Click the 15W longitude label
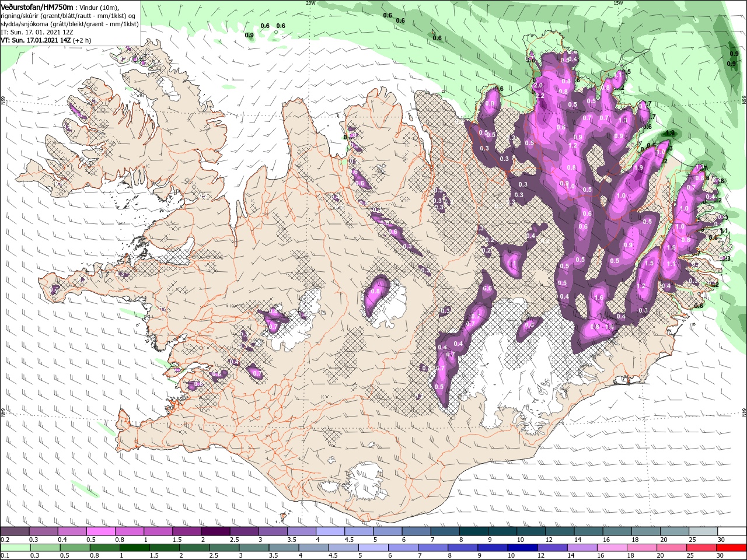This screenshot has width=747, height=560. click(x=618, y=3)
